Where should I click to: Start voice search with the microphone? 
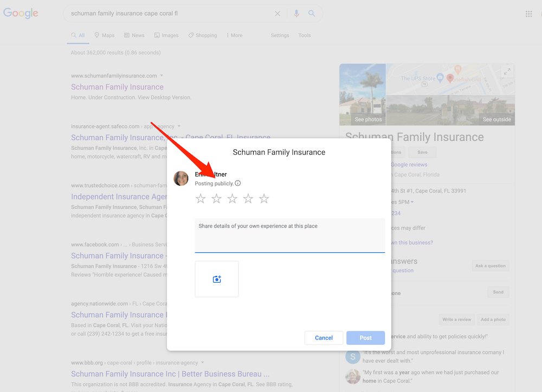[296, 14]
